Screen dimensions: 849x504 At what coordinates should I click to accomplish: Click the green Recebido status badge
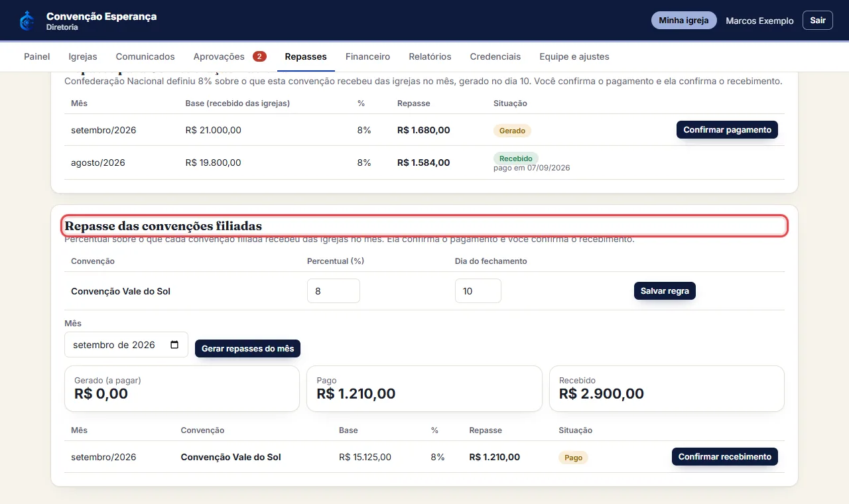516,158
